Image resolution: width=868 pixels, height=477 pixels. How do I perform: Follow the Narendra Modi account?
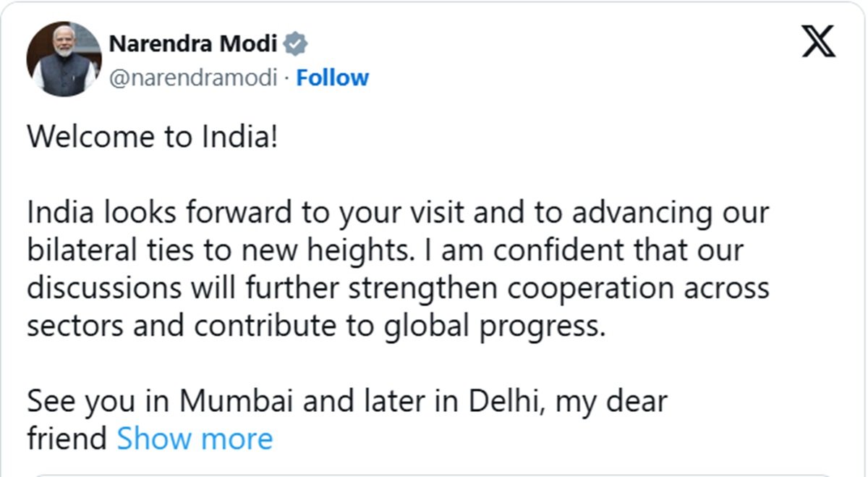coord(333,78)
